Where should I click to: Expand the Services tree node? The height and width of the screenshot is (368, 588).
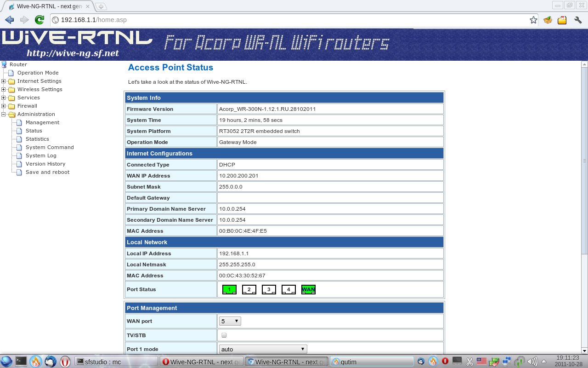[x=4, y=98]
